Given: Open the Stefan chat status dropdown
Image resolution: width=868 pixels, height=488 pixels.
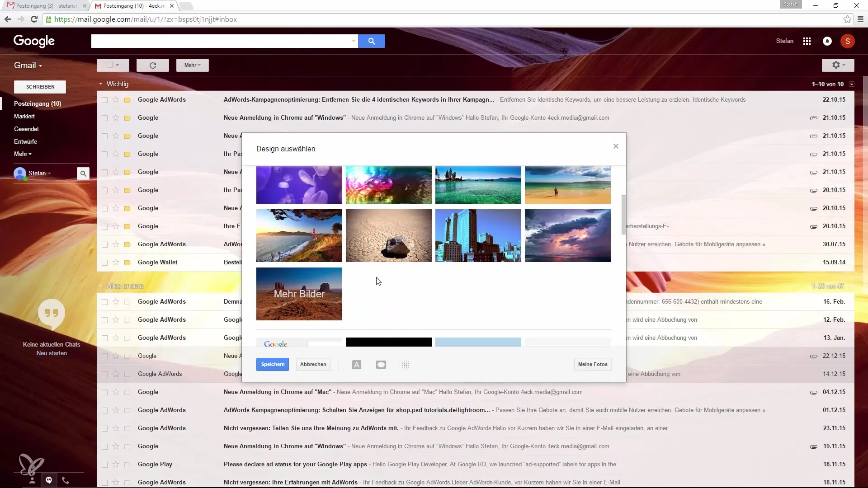Looking at the screenshot, I should (40, 174).
